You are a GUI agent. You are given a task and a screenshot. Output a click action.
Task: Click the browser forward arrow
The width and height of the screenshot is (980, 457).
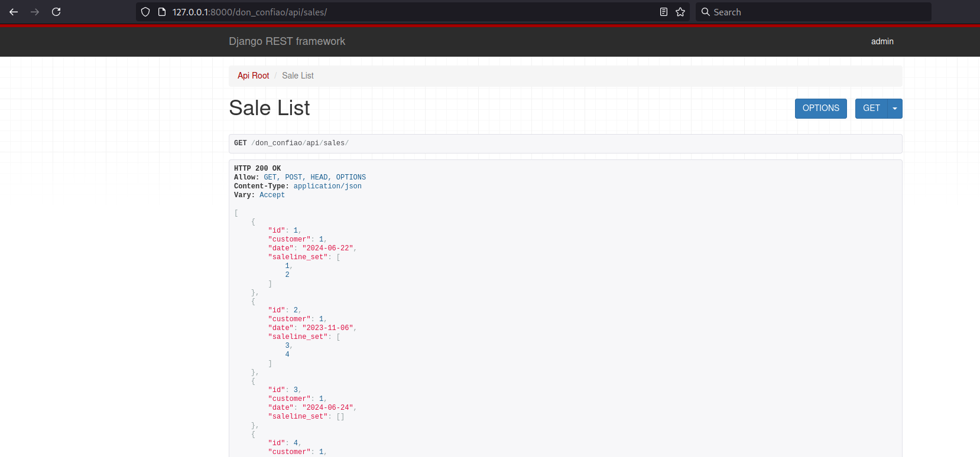(35, 12)
